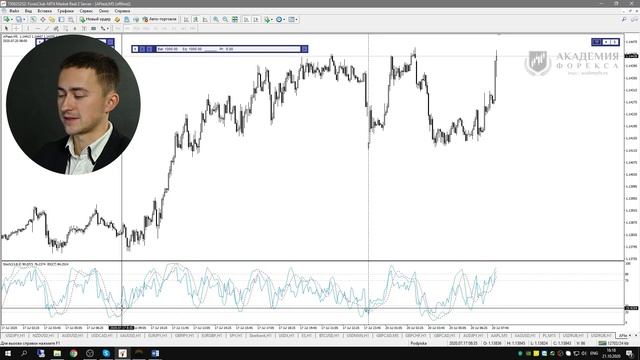Switch chart to candlestick mode
Image resolution: width=640 pixels, height=360 pixels.
click(196, 19)
